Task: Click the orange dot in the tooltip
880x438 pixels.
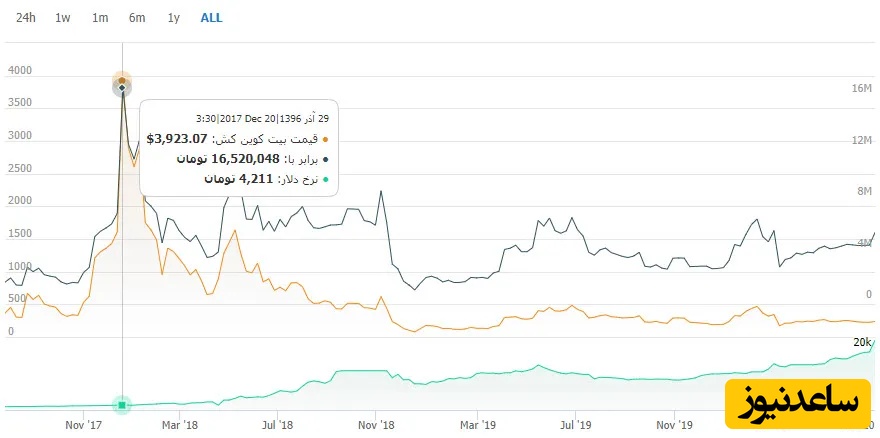Action: [326, 140]
